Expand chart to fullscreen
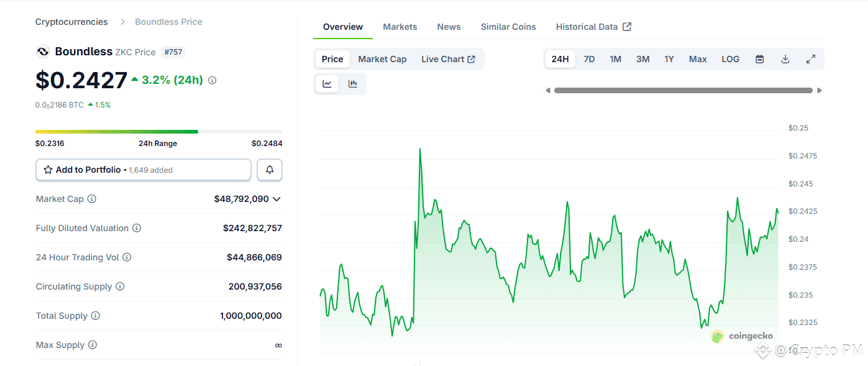Viewport: 868px width, 366px height. (810, 59)
